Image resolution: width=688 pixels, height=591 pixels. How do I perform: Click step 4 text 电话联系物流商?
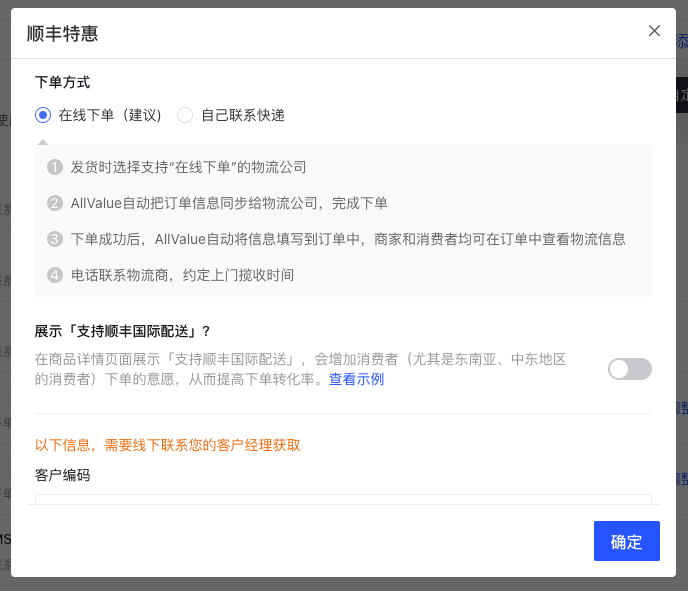(x=183, y=275)
